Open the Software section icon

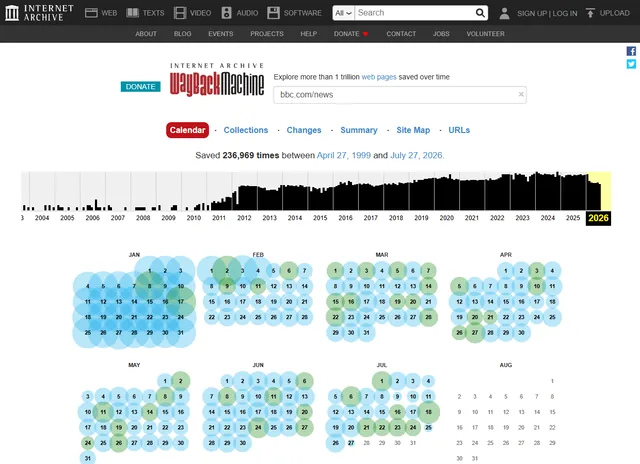[x=273, y=13]
